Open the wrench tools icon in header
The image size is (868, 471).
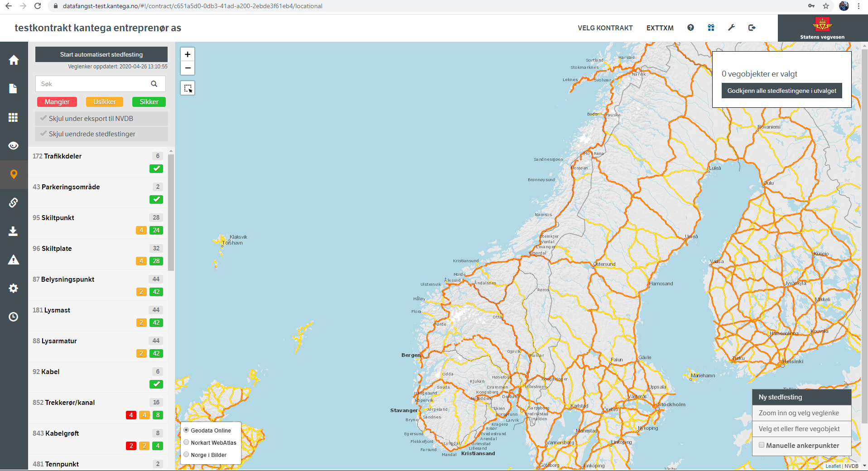731,28
